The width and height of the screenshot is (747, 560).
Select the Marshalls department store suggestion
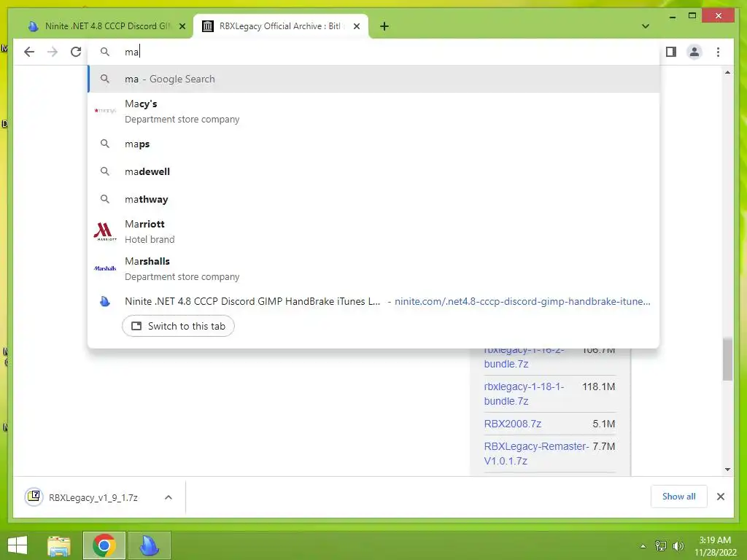point(374,268)
